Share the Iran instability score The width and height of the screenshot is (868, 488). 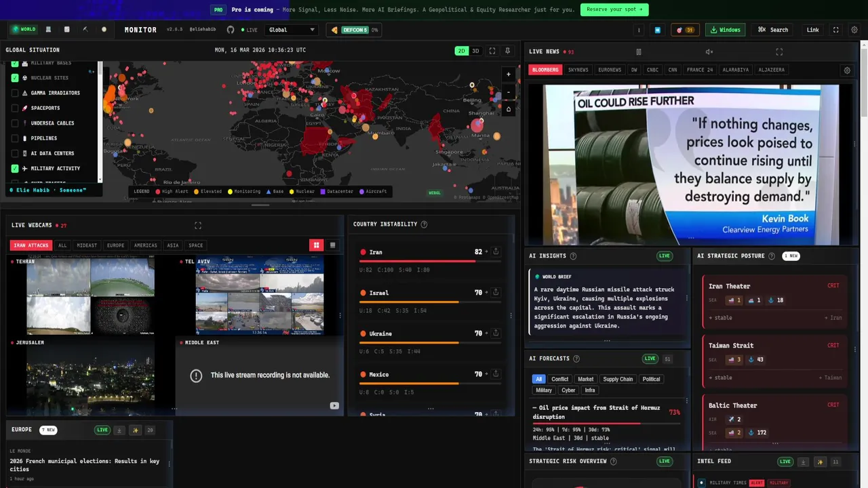[496, 251]
